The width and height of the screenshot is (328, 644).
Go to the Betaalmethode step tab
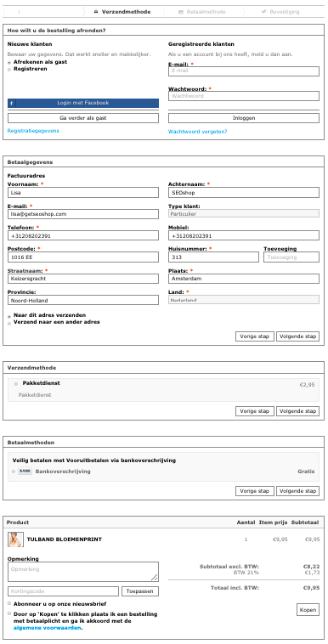click(x=202, y=12)
